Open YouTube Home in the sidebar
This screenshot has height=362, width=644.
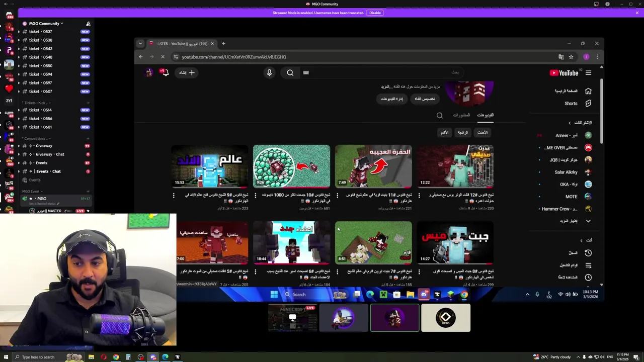tap(573, 91)
